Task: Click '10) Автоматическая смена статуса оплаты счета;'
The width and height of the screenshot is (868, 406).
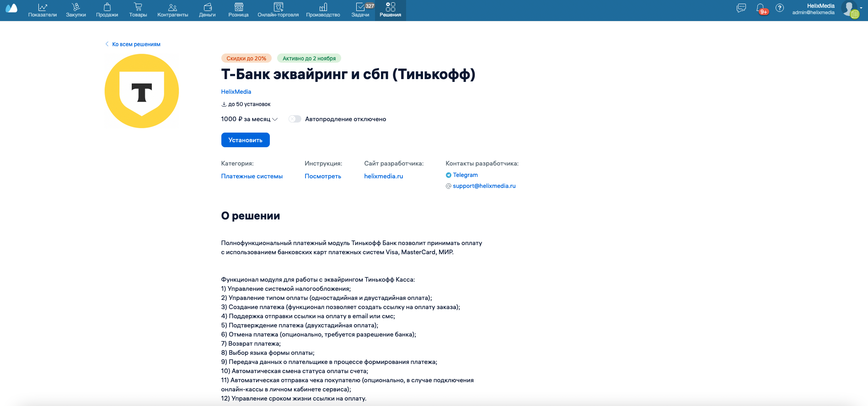Action: [295, 371]
